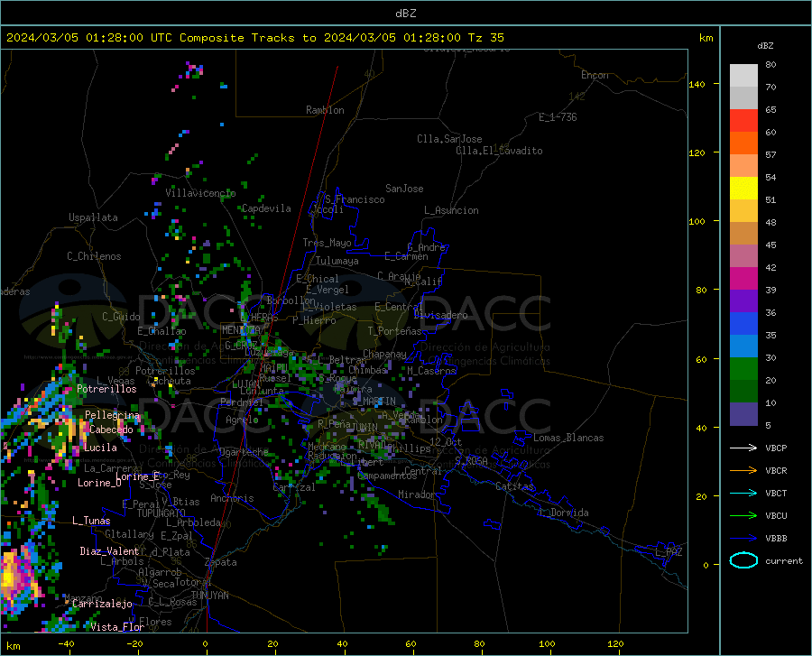812x656 pixels.
Task: Click the 'MENDOZA' city label
Action: pyautogui.click(x=241, y=329)
